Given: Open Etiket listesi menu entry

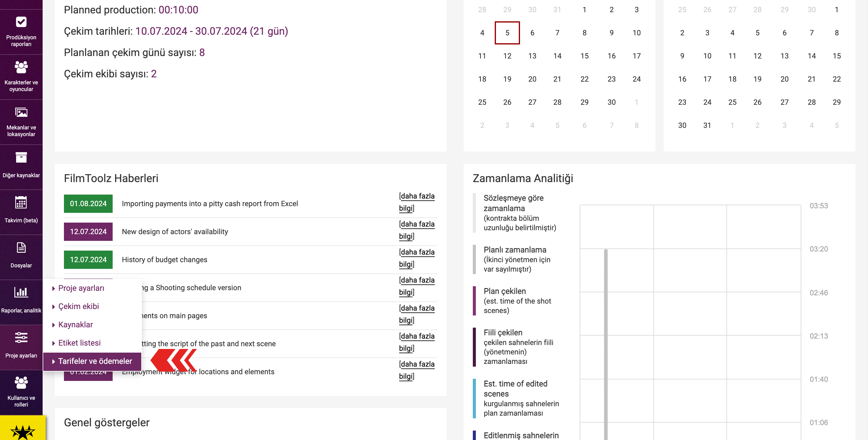Looking at the screenshot, I should pyautogui.click(x=79, y=343).
